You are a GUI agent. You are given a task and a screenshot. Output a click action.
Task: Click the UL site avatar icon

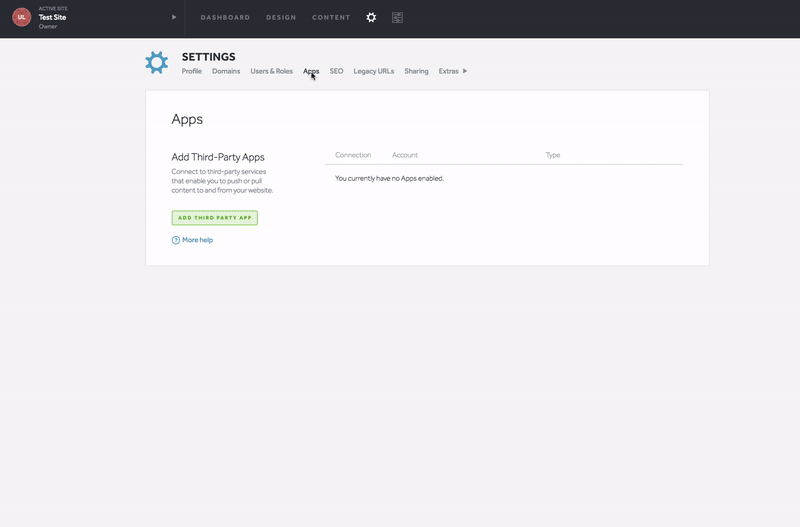click(x=21, y=17)
